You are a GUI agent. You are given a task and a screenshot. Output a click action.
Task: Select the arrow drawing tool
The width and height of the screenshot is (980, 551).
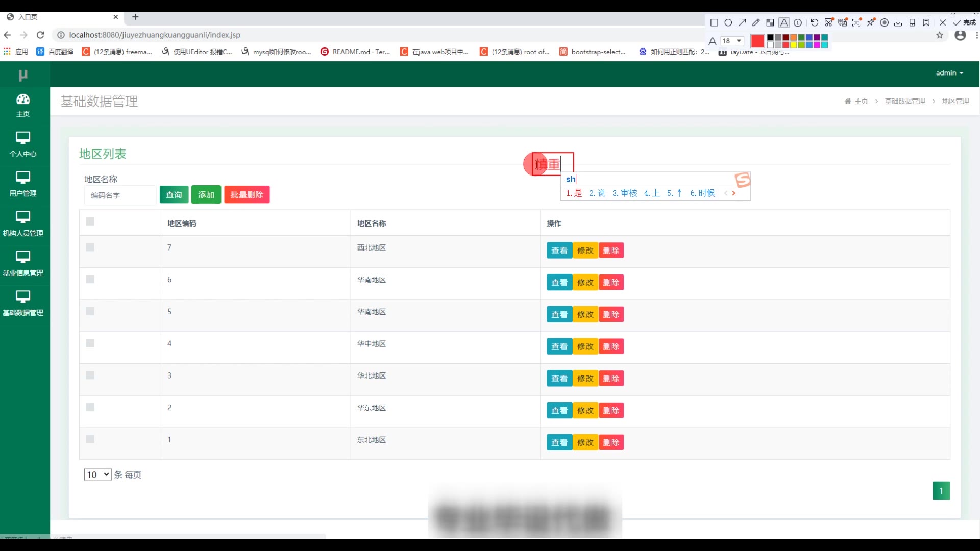(742, 22)
